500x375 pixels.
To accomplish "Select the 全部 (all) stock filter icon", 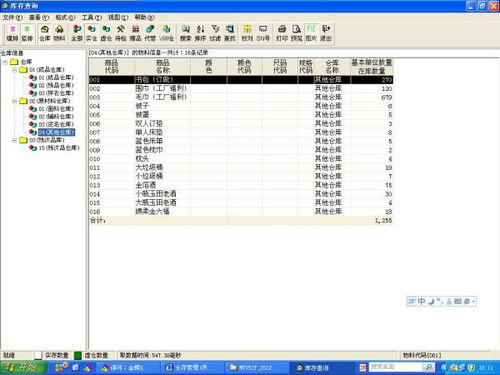I will 77,33.
